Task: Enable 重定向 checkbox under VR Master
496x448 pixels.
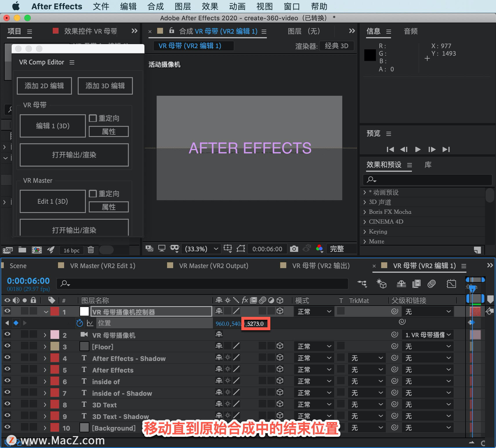Action: click(x=93, y=194)
